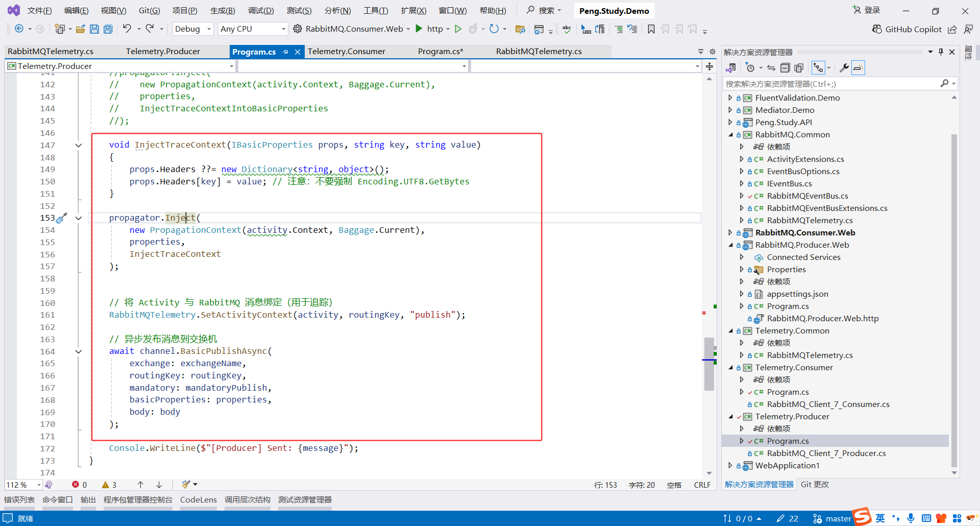Image resolution: width=980 pixels, height=526 pixels.
Task: Undo the last edit
Action: (x=127, y=29)
